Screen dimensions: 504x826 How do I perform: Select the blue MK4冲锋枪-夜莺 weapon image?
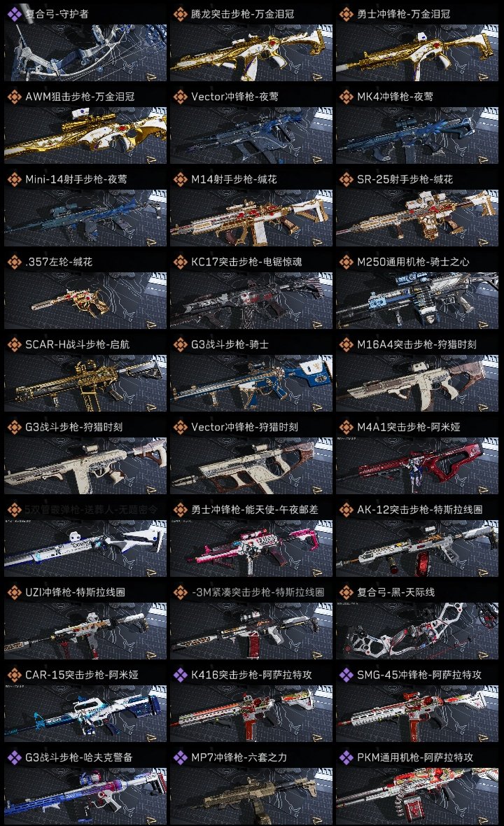tap(417, 135)
